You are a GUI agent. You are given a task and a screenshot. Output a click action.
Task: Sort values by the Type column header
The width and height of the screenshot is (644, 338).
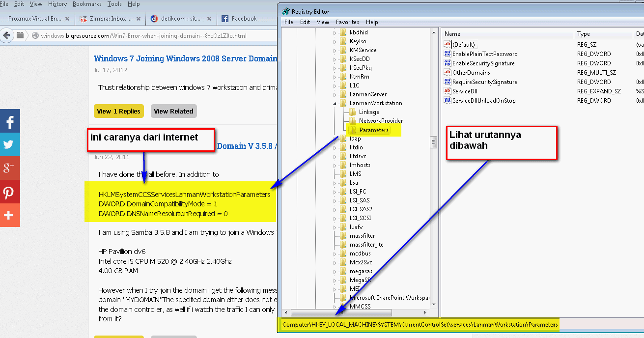coord(604,34)
